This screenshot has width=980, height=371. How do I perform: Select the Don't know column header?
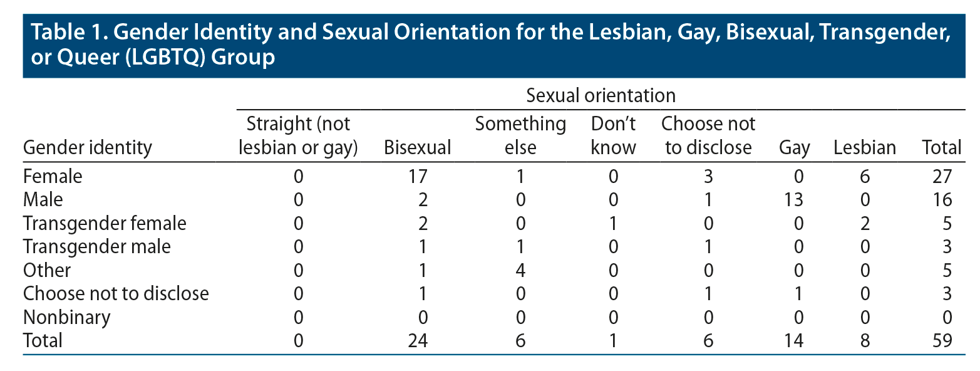pos(613,135)
